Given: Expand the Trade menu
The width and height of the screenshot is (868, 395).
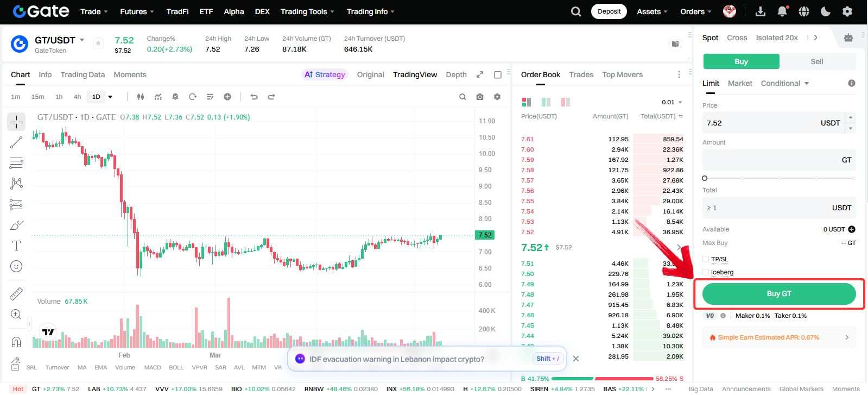Looking at the screenshot, I should (94, 11).
